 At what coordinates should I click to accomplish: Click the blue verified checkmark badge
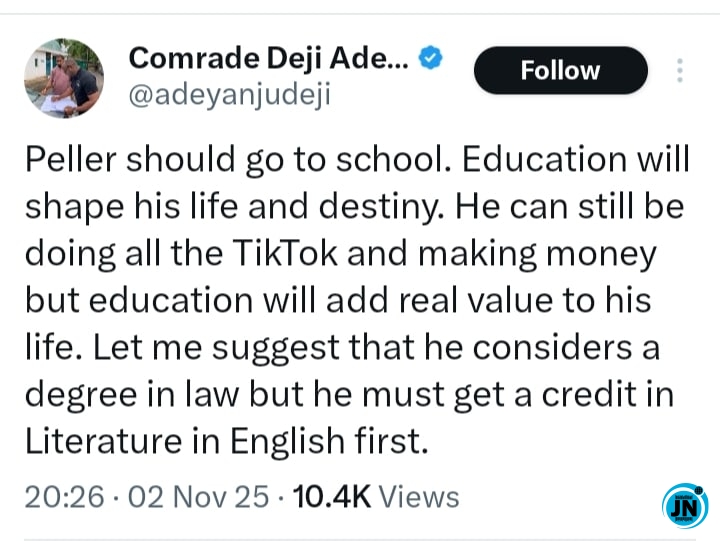431,59
